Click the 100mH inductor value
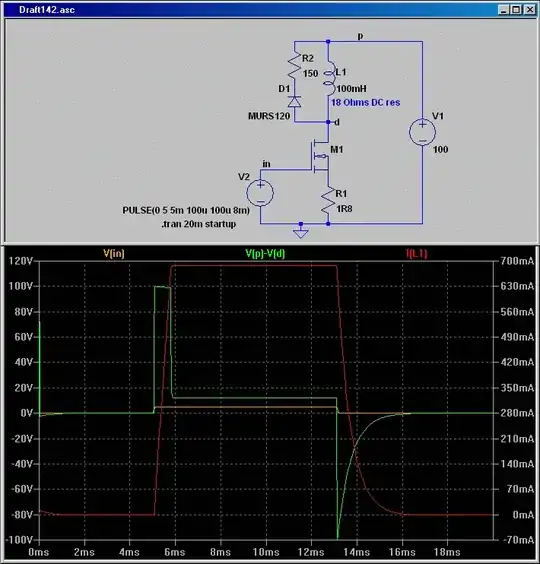Viewport: 540px width, 564px height. 351,88
